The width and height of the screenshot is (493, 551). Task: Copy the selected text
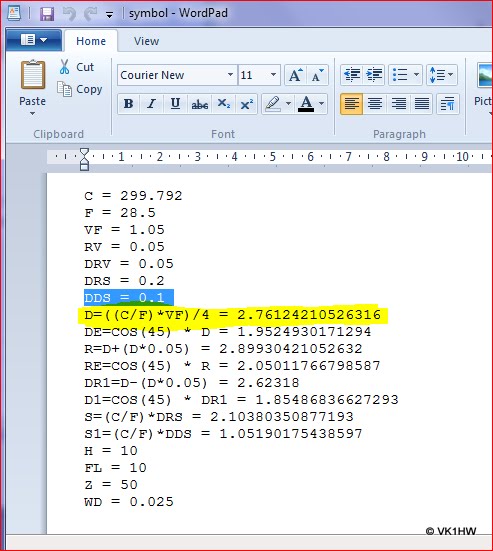pos(80,89)
